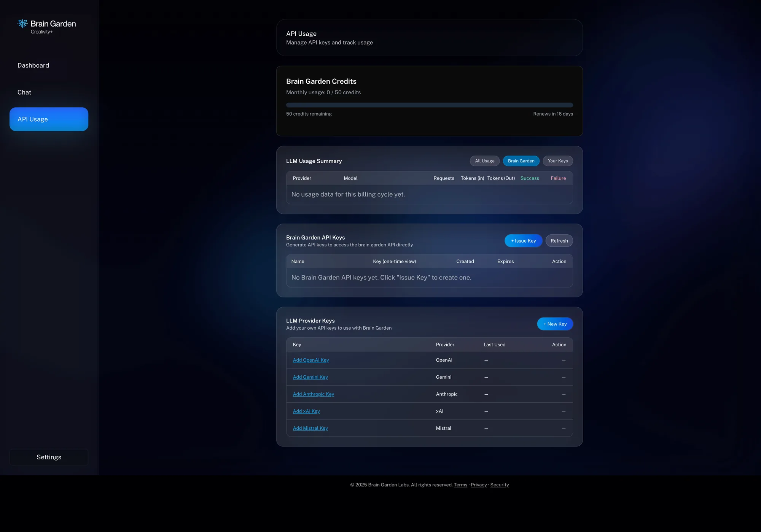Screen dimensions: 761x532
Task: Follow the Add Mistral Key link
Action: click(x=310, y=428)
